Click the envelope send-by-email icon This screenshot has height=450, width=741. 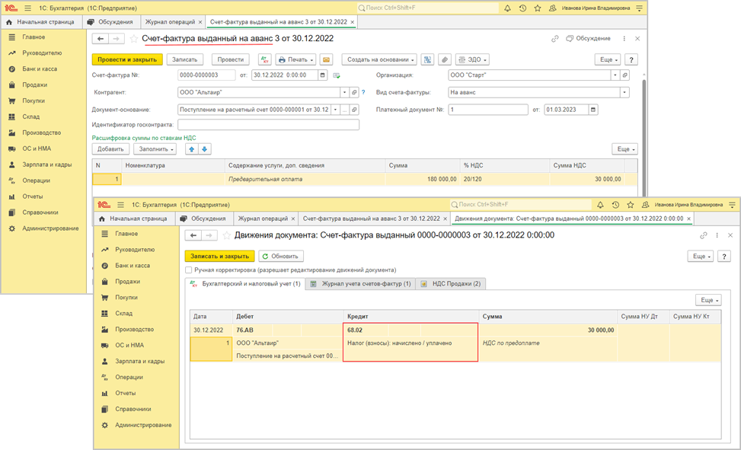[326, 60]
